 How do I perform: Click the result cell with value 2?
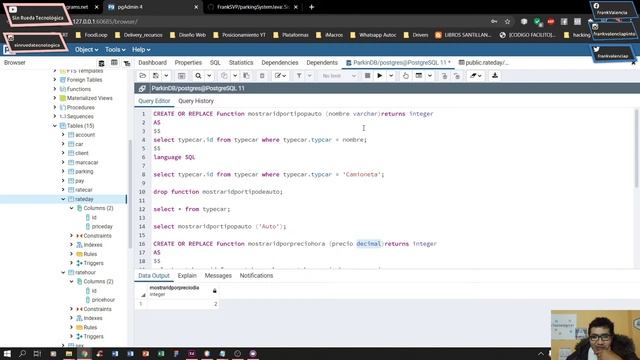183,304
